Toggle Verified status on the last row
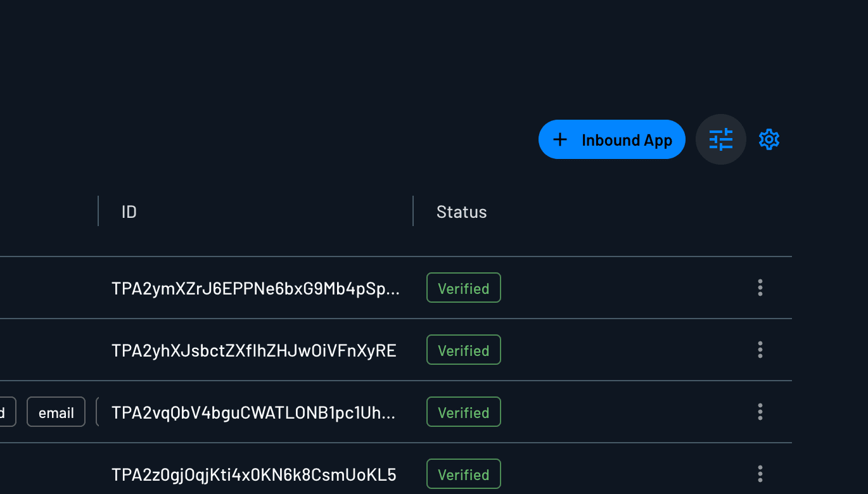 [x=463, y=474]
